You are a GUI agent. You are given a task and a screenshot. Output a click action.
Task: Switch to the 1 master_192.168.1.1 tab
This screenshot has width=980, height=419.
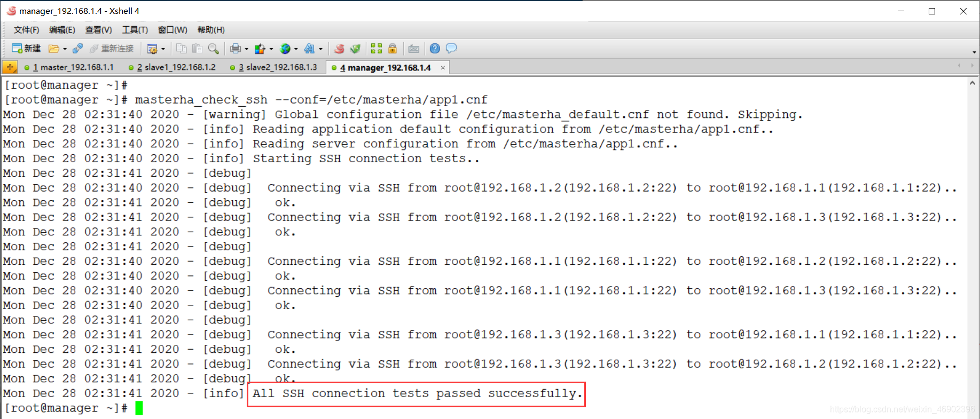pyautogui.click(x=69, y=67)
